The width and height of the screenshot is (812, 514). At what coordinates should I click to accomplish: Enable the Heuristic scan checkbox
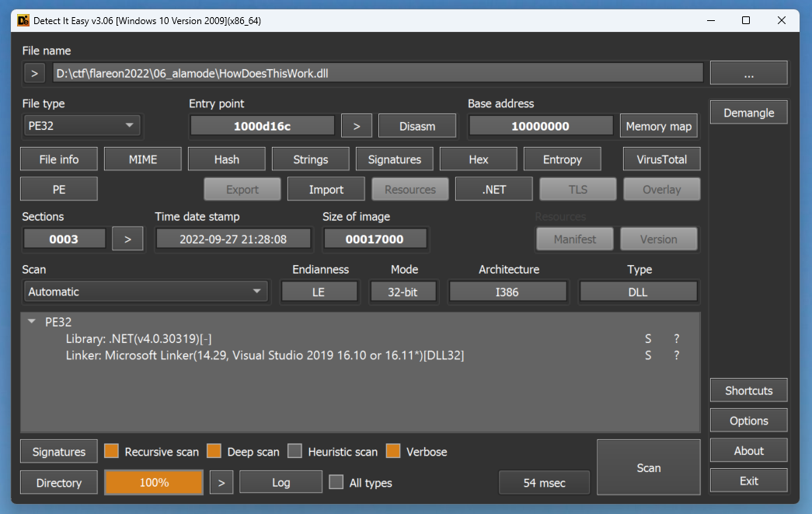295,452
